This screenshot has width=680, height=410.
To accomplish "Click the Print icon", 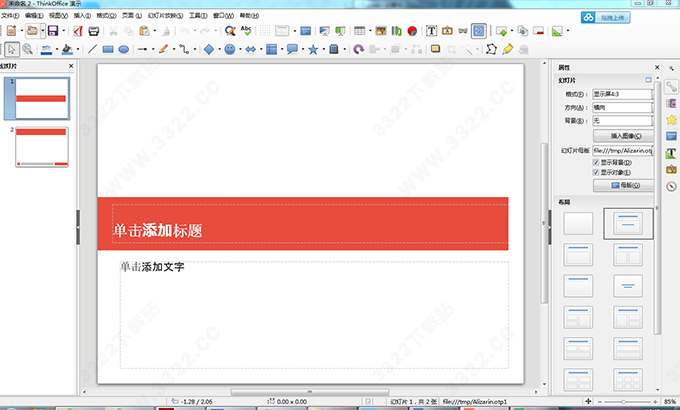I will pyautogui.click(x=94, y=31).
